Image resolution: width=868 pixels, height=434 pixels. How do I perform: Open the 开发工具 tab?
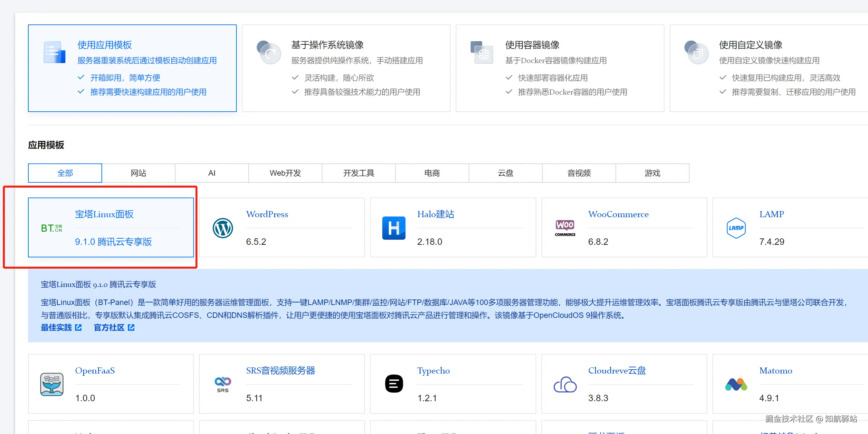click(358, 173)
